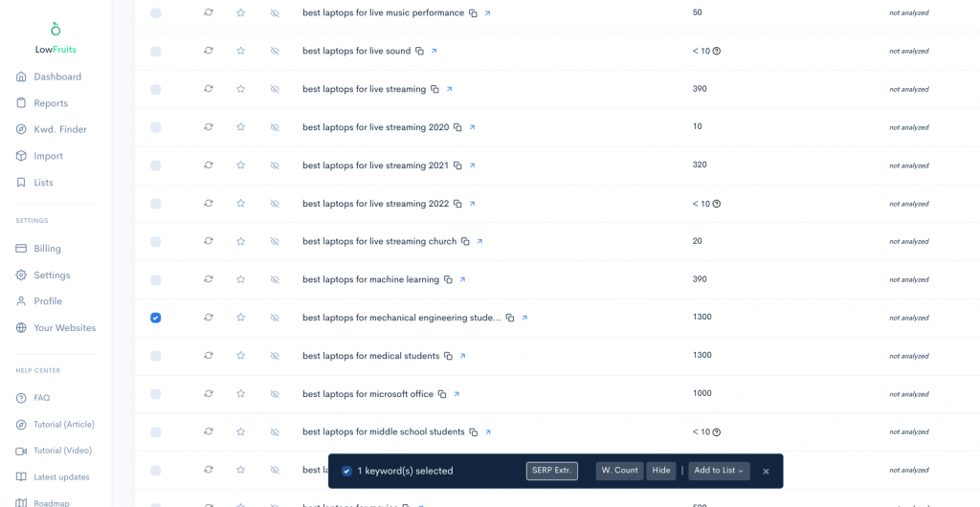Refresh 'best laptops for middle school students' row
The height and width of the screenshot is (507, 980).
[x=209, y=431]
